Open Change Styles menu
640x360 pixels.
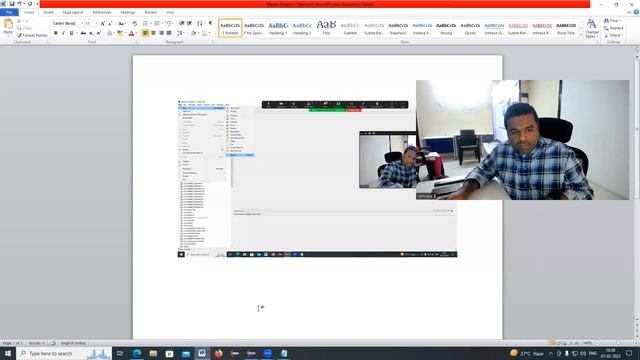click(591, 29)
